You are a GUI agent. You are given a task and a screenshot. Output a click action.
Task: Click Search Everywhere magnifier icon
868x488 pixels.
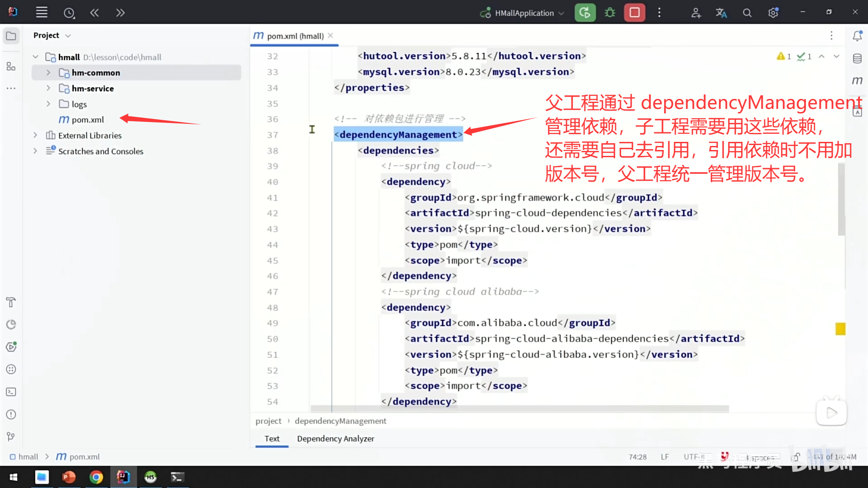click(x=747, y=13)
